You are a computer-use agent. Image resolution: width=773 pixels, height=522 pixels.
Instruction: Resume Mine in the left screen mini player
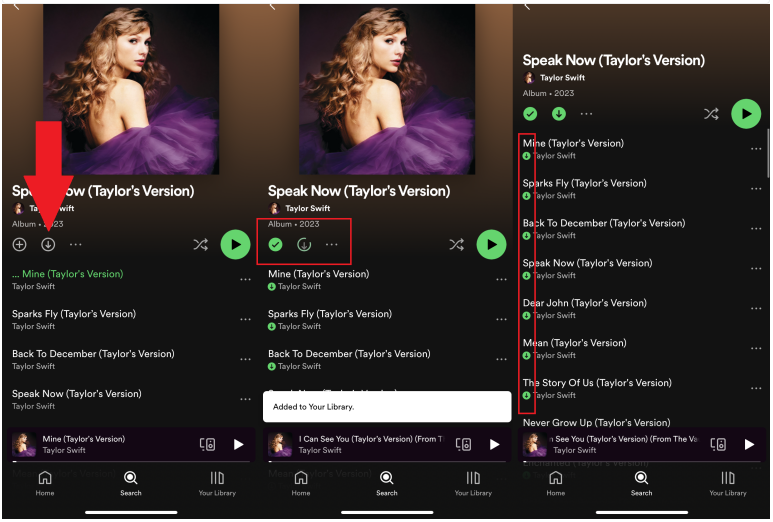[239, 445]
